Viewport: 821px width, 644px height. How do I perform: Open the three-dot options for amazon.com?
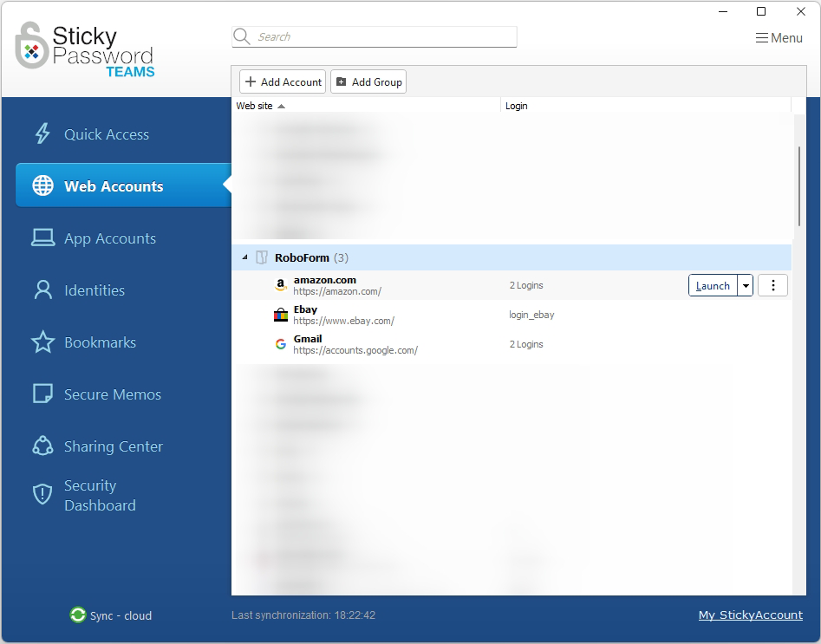click(772, 285)
